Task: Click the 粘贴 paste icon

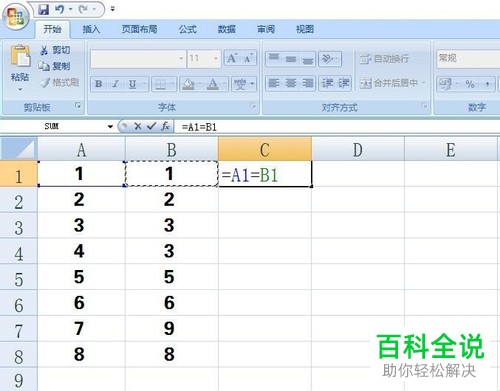Action: (20, 55)
